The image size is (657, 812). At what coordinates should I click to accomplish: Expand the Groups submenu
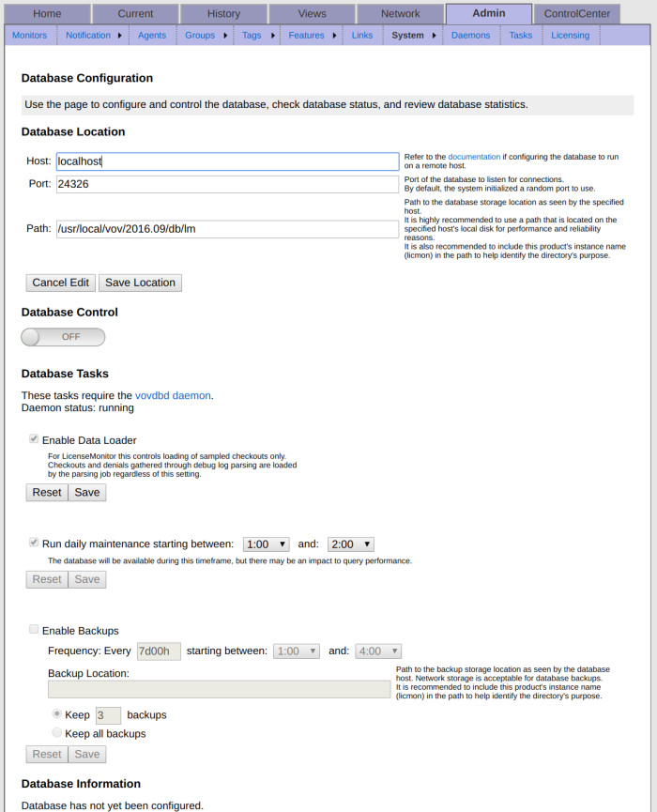pos(206,36)
